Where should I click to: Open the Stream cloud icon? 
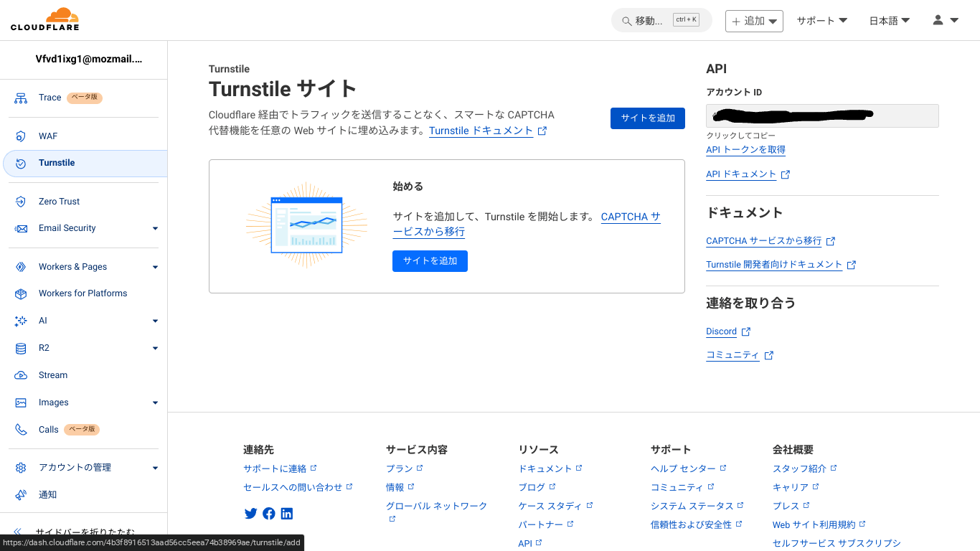pyautogui.click(x=21, y=375)
